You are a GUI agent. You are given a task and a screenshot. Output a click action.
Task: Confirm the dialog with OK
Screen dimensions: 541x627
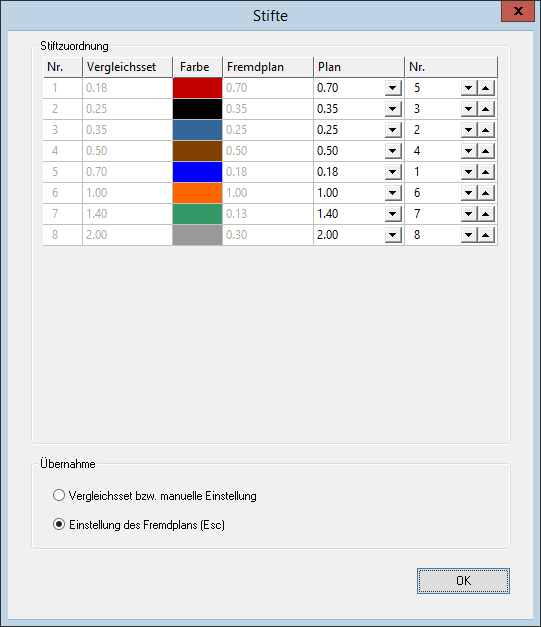point(463,581)
